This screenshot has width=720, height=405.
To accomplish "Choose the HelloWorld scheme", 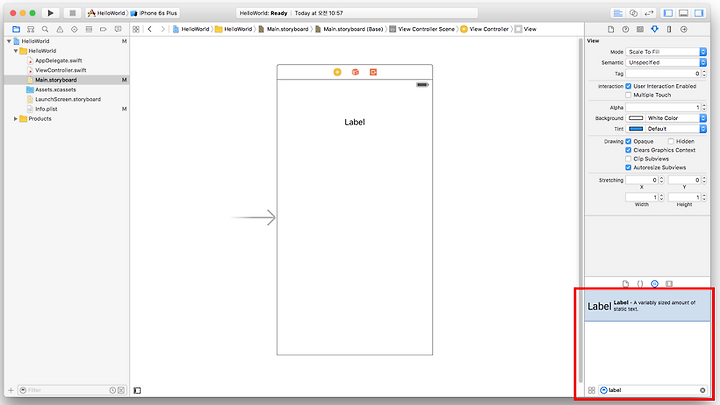I will click(x=107, y=13).
